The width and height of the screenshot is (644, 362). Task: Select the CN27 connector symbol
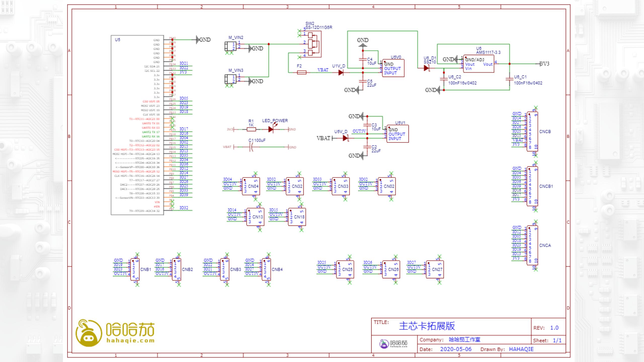tap(435, 269)
